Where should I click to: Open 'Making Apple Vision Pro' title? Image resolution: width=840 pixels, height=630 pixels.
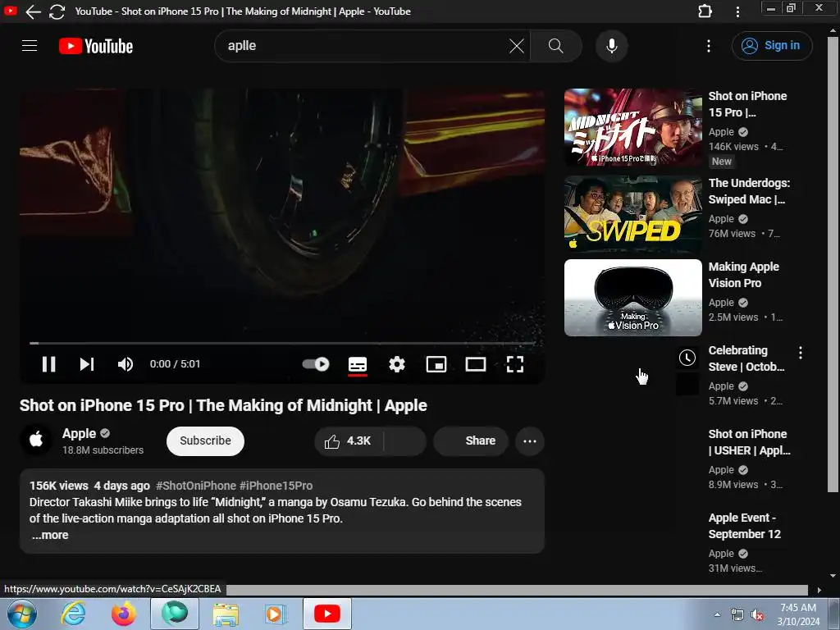pyautogui.click(x=743, y=274)
